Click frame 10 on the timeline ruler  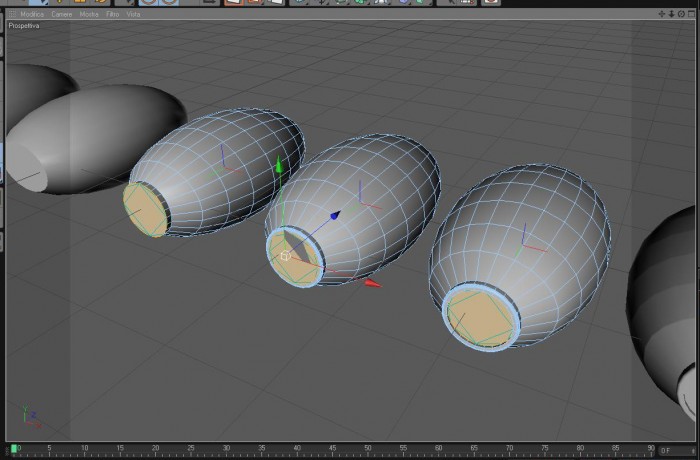coord(84,448)
